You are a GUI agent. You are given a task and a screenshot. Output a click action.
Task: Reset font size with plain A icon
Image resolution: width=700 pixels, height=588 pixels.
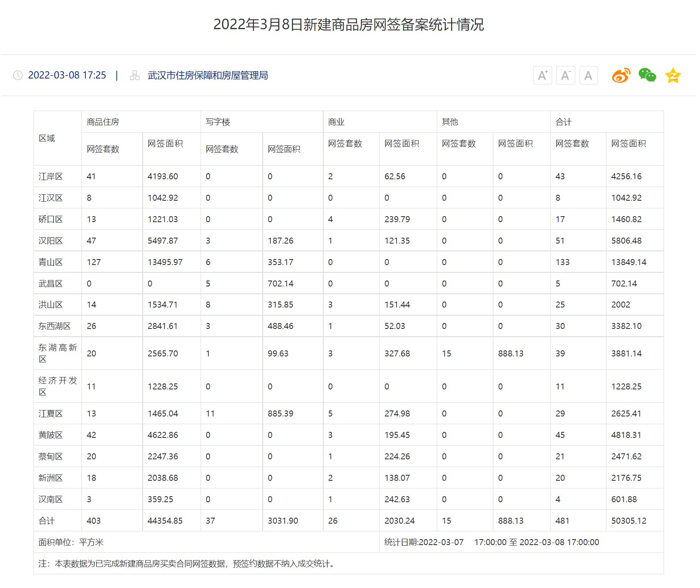coord(589,75)
